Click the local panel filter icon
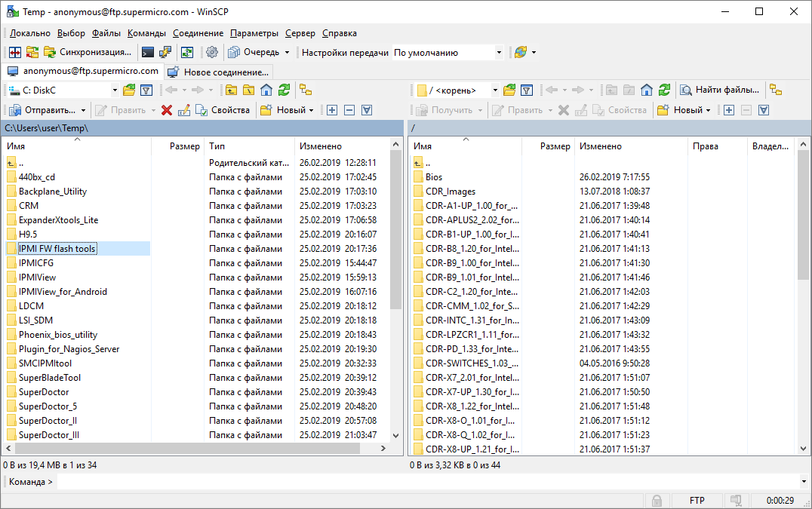Image resolution: width=812 pixels, height=509 pixels. tap(146, 90)
